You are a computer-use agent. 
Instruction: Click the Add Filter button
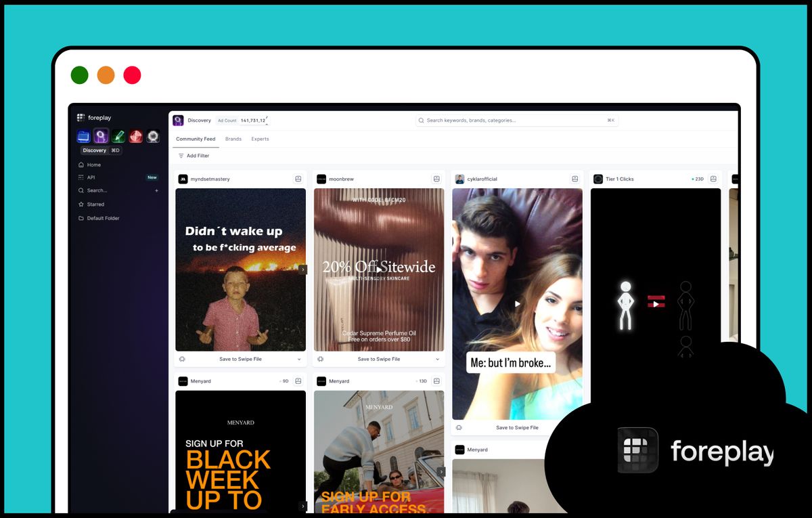pyautogui.click(x=194, y=156)
